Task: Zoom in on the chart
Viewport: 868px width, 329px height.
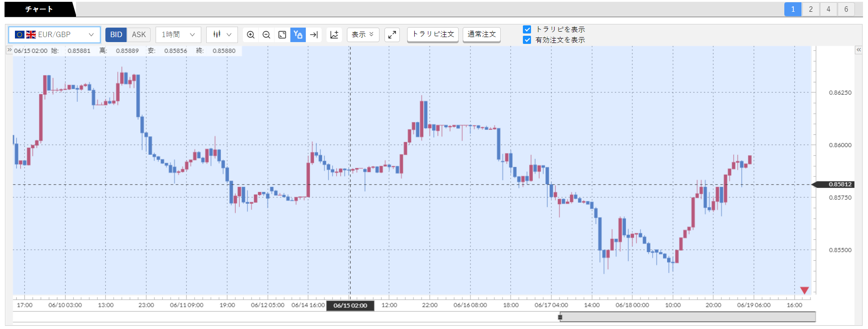Action: click(251, 34)
